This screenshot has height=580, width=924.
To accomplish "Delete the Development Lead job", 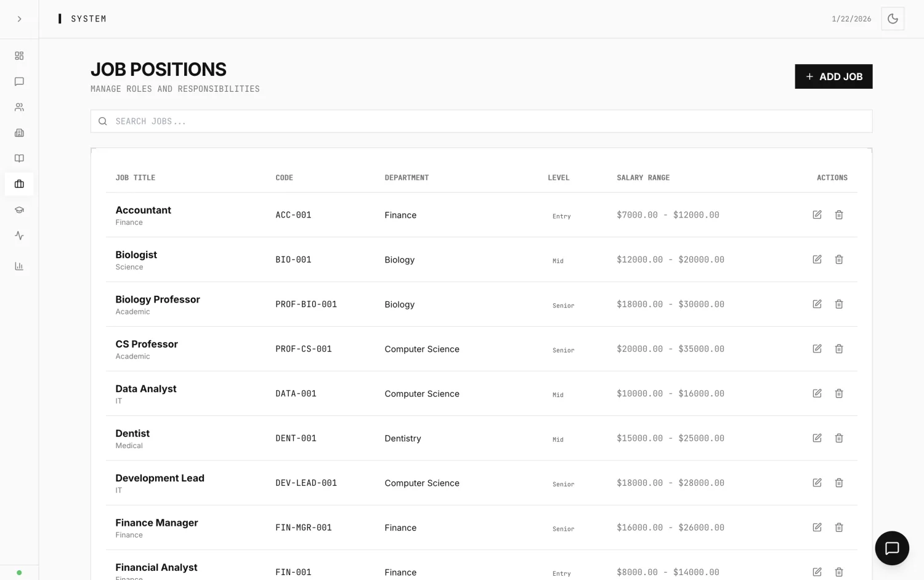I will pyautogui.click(x=839, y=483).
